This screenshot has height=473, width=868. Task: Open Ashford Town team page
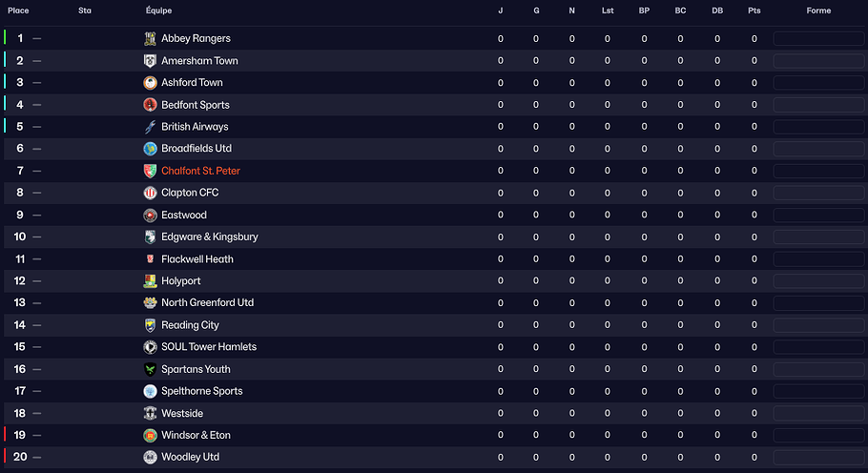(192, 83)
